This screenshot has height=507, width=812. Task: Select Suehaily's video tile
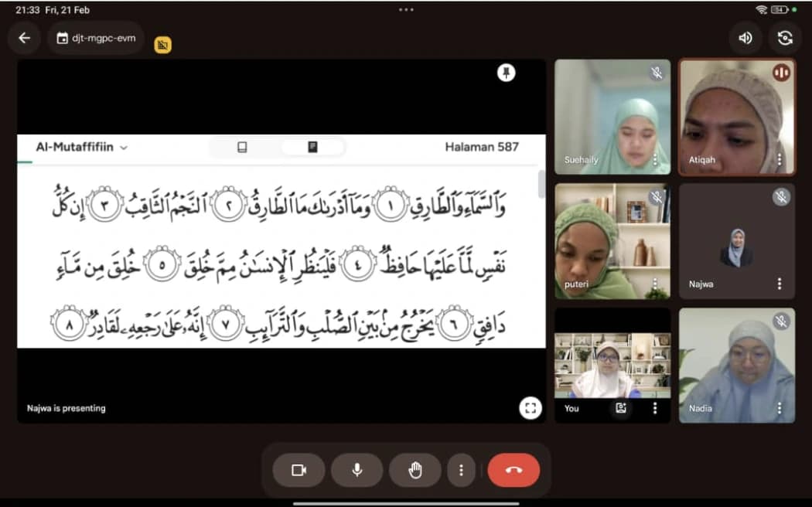tap(612, 117)
